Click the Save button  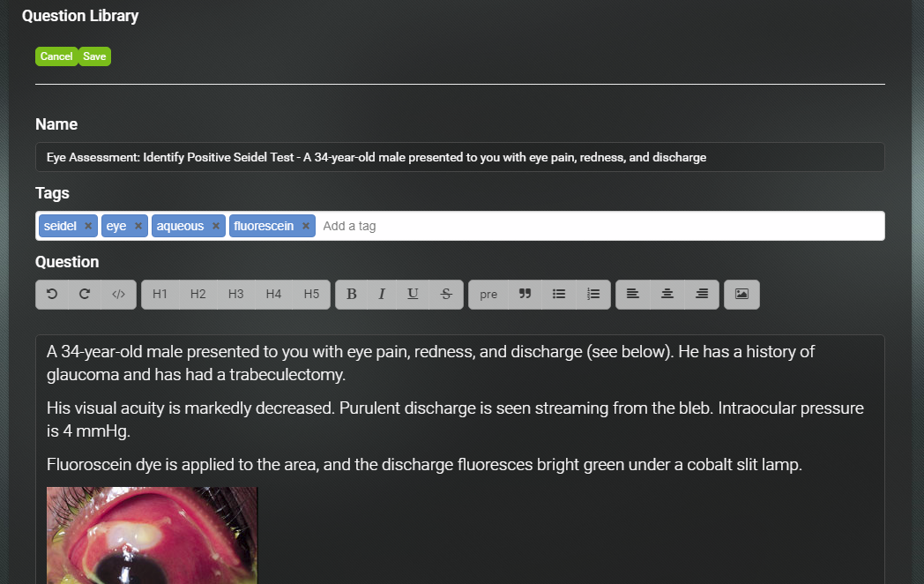pyautogui.click(x=94, y=56)
